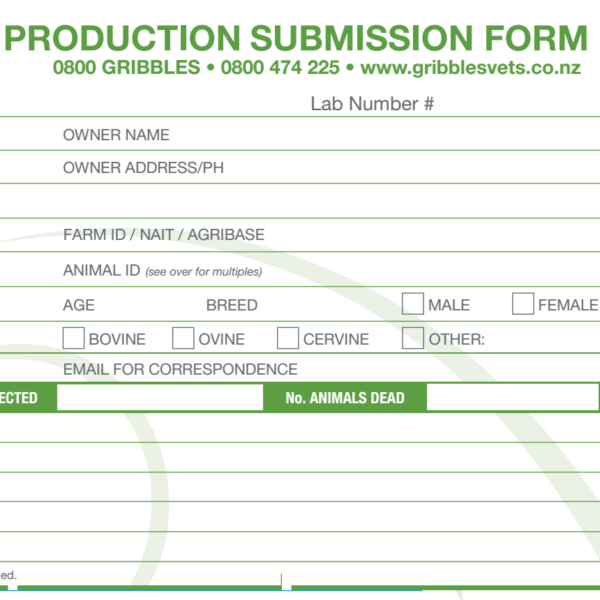Click the OWNER NAME field line
This screenshot has width=600, height=600.
[x=385, y=135]
